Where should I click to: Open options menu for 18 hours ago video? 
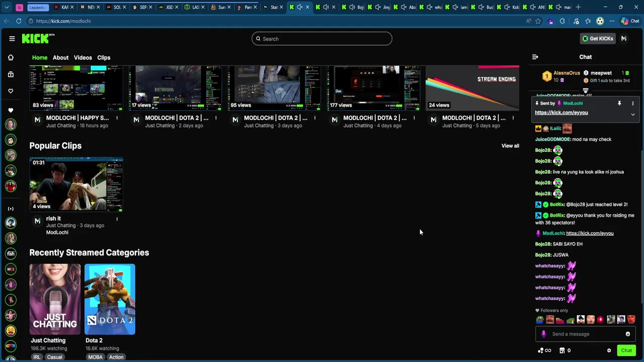pos(117,118)
